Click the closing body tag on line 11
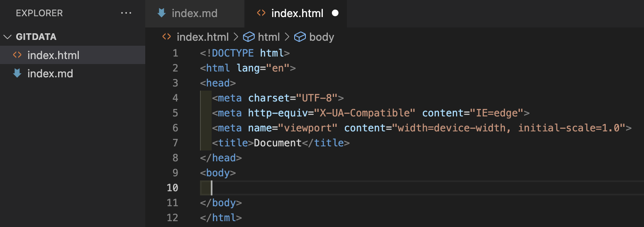This screenshot has height=227, width=644. (221, 203)
